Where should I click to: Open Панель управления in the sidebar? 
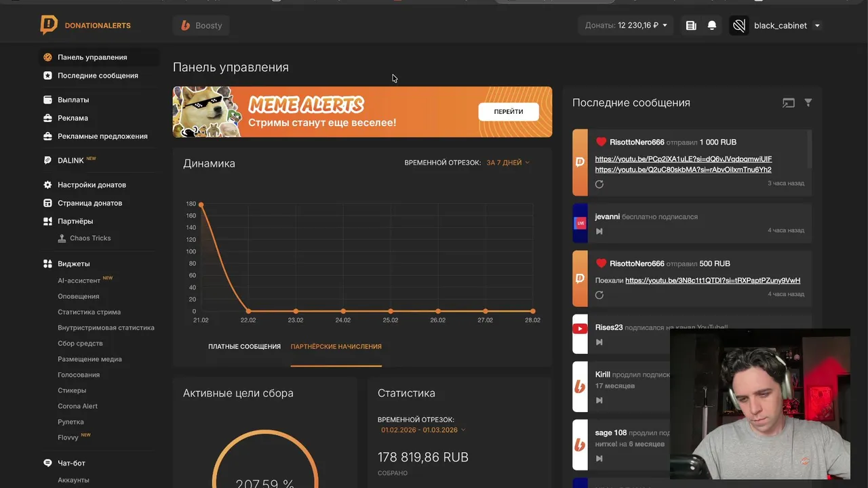[x=92, y=58]
